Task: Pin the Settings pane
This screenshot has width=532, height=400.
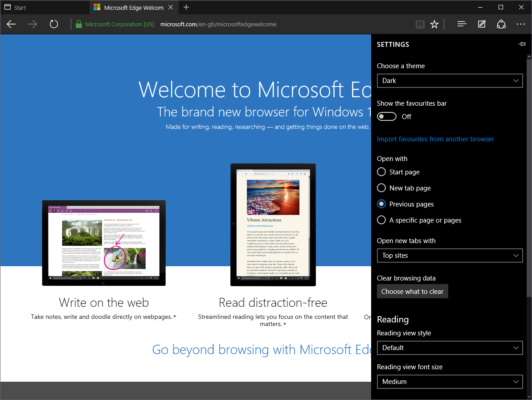Action: point(522,44)
